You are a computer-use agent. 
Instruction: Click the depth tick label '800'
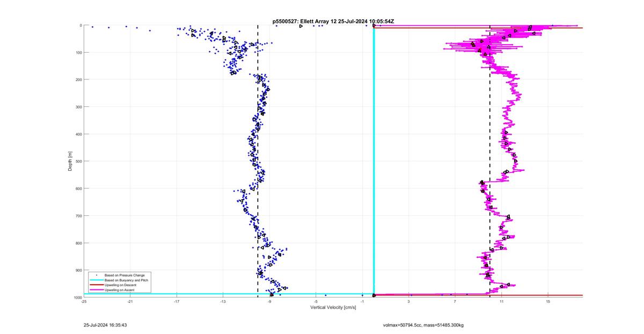[x=78, y=243]
